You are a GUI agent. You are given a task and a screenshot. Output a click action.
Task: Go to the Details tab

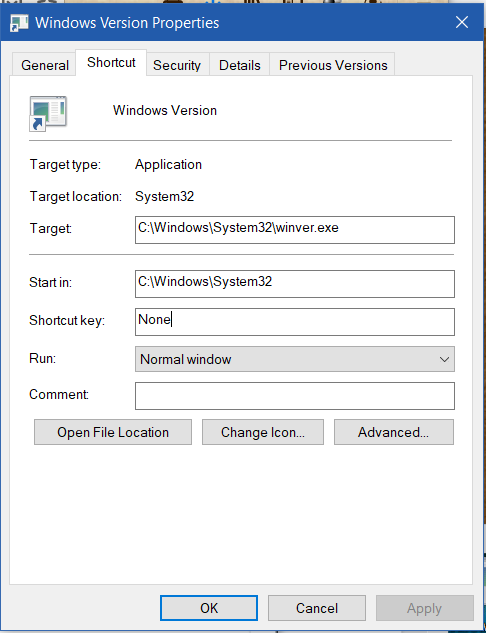pyautogui.click(x=240, y=65)
